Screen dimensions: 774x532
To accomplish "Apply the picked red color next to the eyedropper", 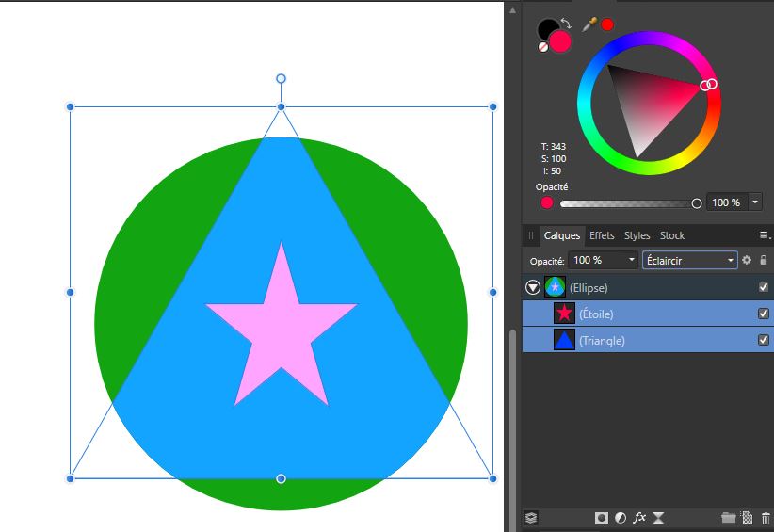I will [x=607, y=24].
